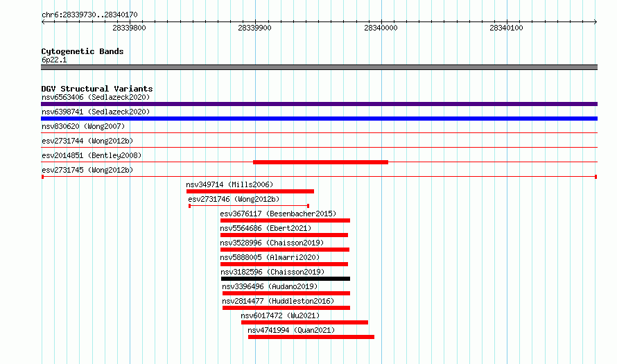Click the right arrow end of the ruler
The height and width of the screenshot is (364, 617).
tap(596, 22)
